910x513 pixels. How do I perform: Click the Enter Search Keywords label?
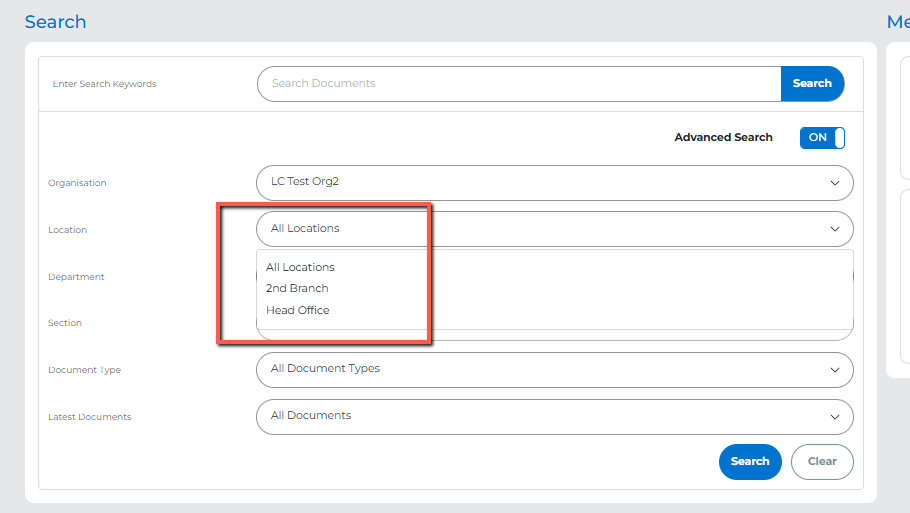pyautogui.click(x=104, y=84)
